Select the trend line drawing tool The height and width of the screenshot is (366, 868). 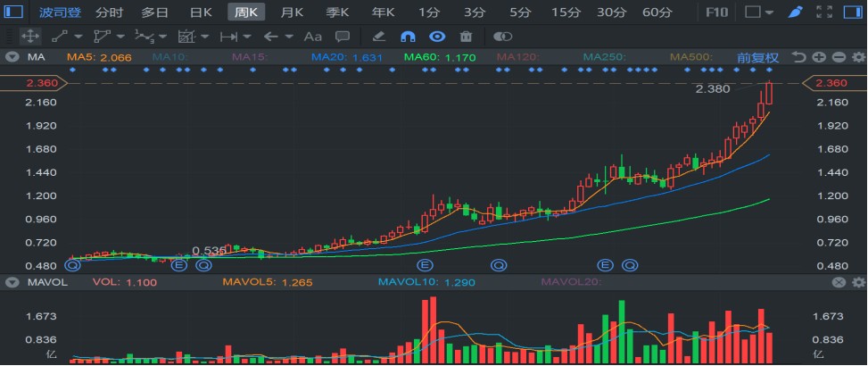click(x=59, y=37)
